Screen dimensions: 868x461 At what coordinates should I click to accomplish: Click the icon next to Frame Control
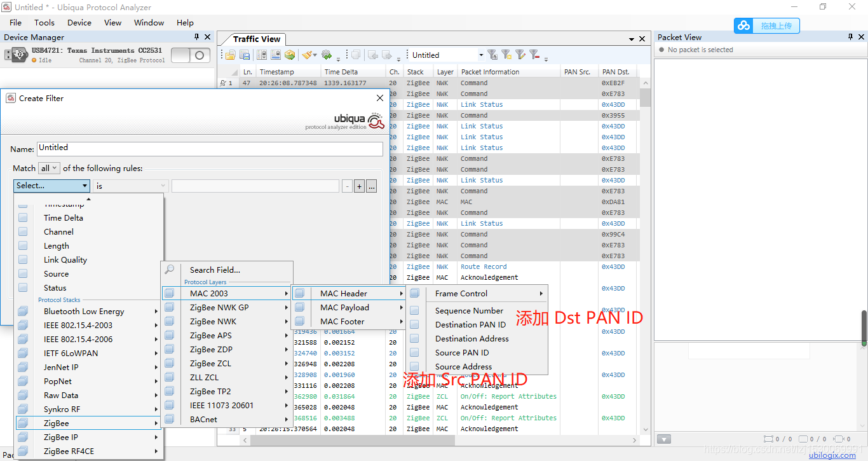click(x=415, y=293)
